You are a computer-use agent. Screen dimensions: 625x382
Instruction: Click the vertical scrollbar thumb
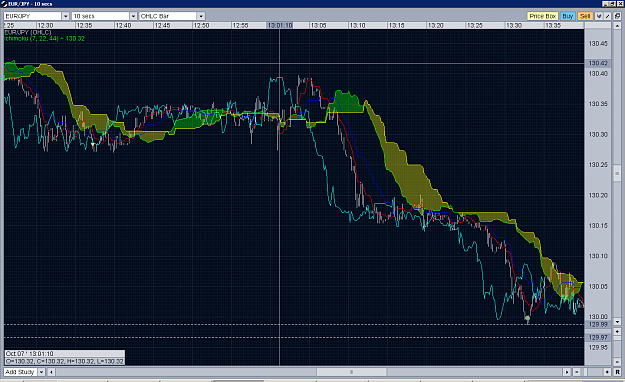pyautogui.click(x=617, y=173)
